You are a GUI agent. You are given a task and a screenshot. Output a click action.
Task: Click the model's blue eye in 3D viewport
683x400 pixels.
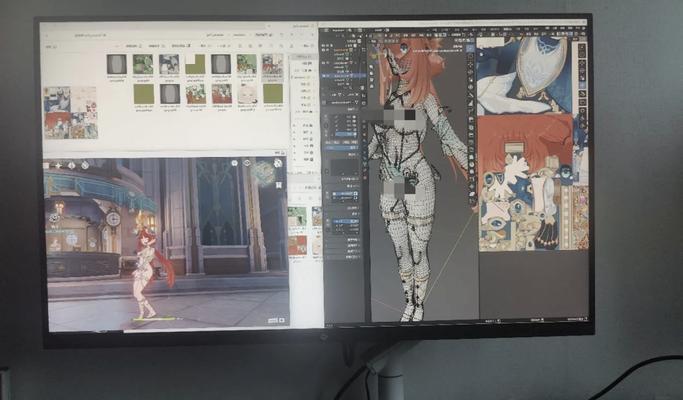point(404,47)
